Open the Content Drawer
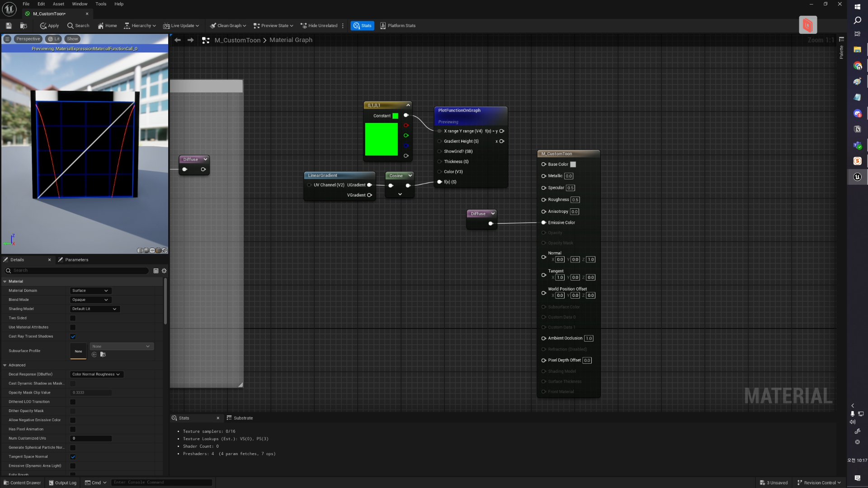This screenshot has height=488, width=868. [x=22, y=483]
